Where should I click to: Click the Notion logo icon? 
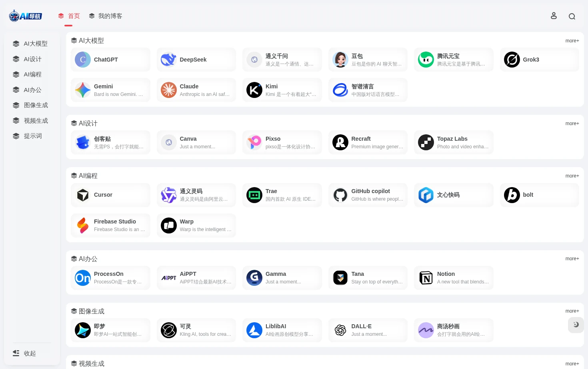point(426,278)
